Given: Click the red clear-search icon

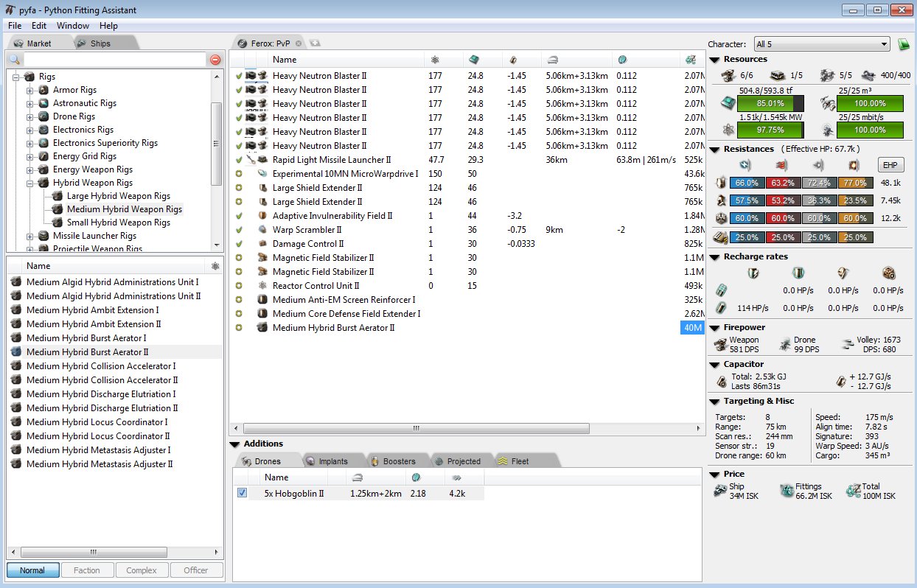Looking at the screenshot, I should (x=215, y=60).
